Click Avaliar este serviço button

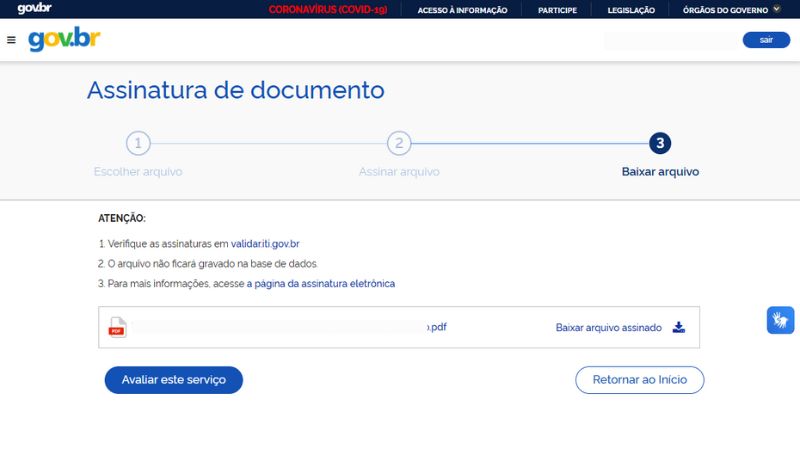point(173,380)
